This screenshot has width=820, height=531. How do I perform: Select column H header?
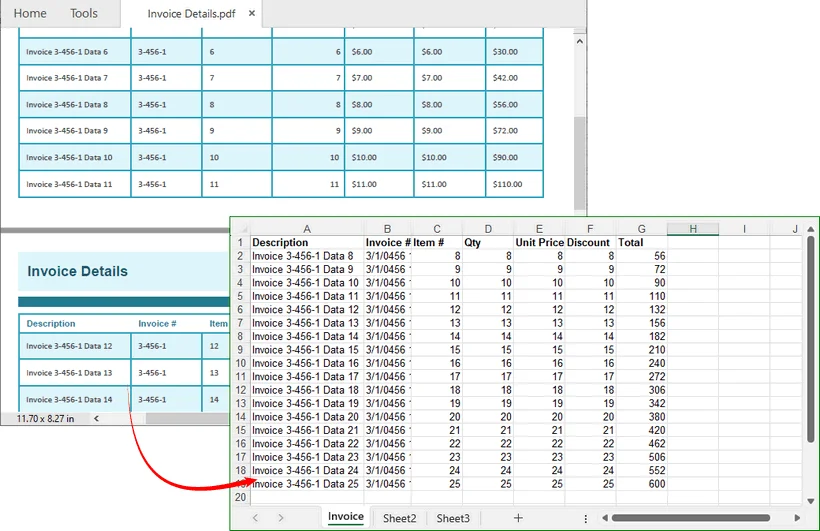(693, 229)
